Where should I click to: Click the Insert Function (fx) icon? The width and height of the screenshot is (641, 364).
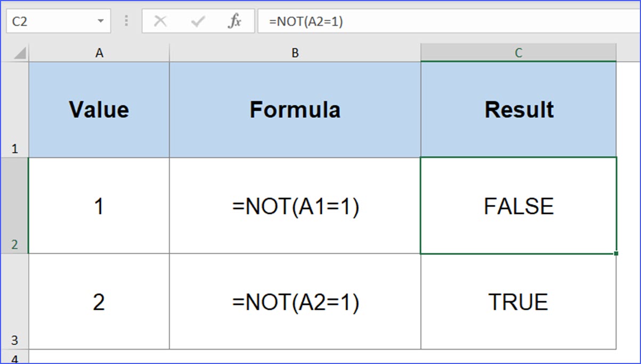point(236,21)
